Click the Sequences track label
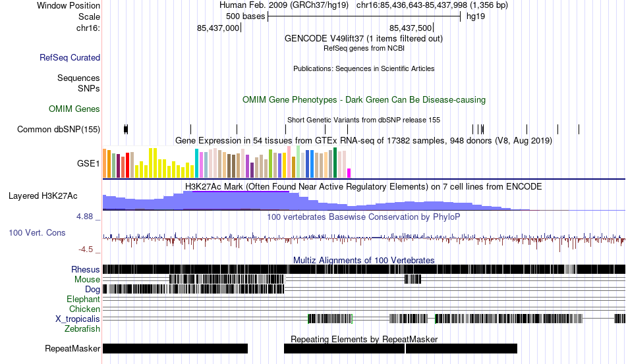Image resolution: width=626 pixels, height=364 pixels. (x=78, y=78)
